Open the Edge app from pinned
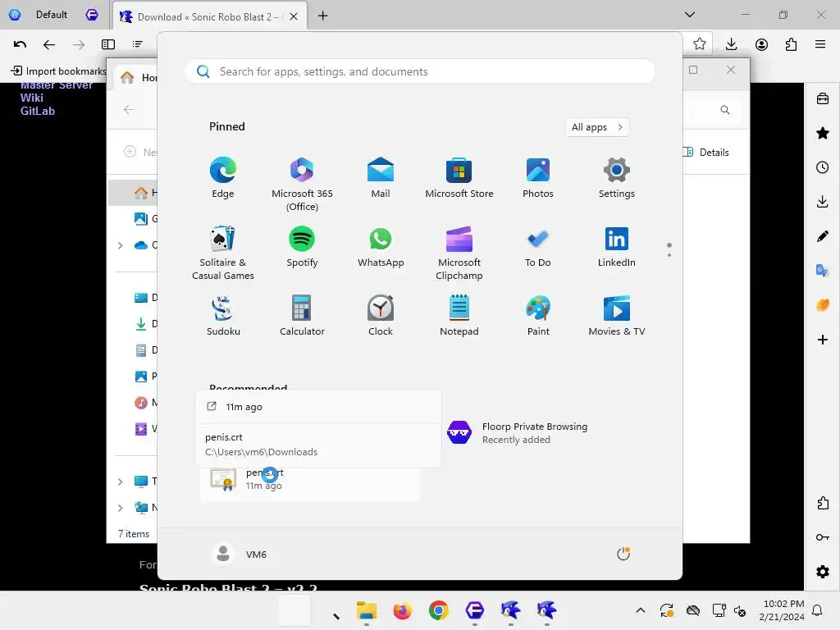This screenshot has height=630, width=840. pyautogui.click(x=223, y=178)
